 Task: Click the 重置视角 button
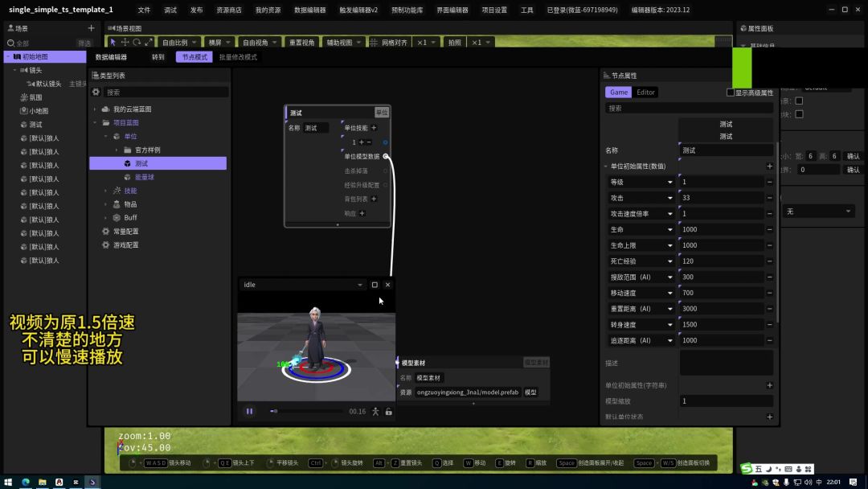click(x=301, y=42)
